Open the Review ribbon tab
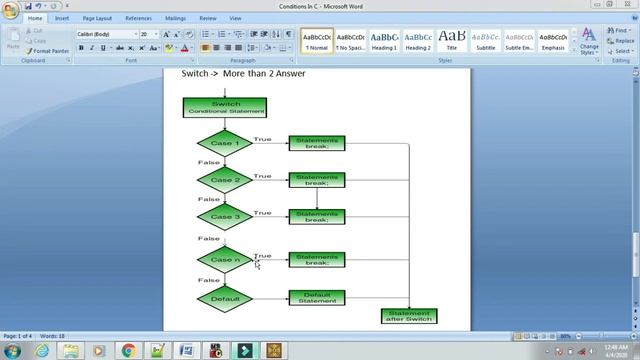Screen dimensions: 640x360 [x=208, y=18]
